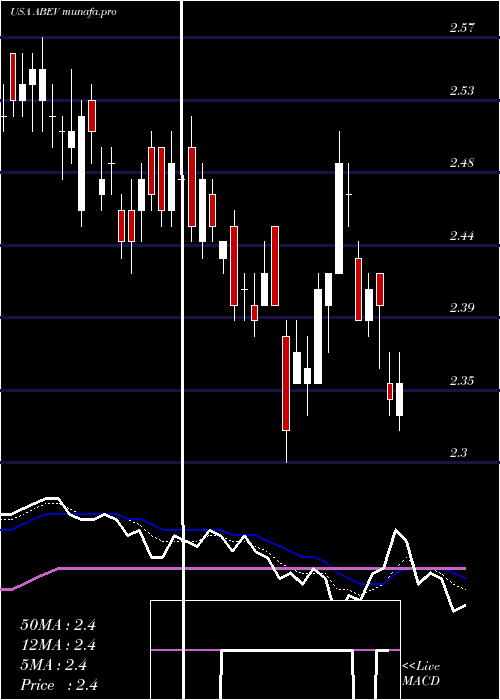
Task: Click the first red candlestick near 2.57
Action: point(12,77)
